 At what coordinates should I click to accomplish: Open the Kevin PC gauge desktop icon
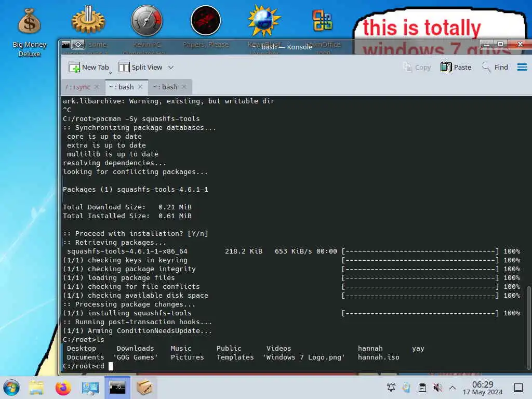click(147, 21)
